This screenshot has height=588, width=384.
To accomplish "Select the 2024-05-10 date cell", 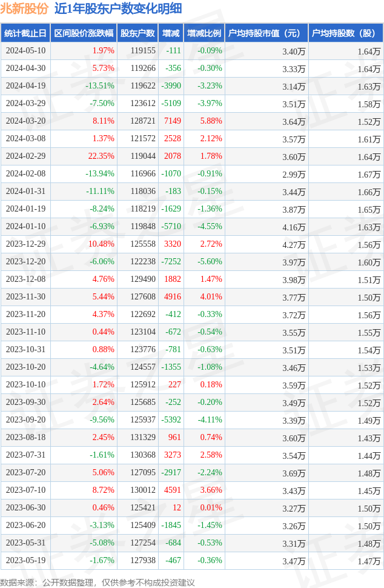I will point(25,51).
